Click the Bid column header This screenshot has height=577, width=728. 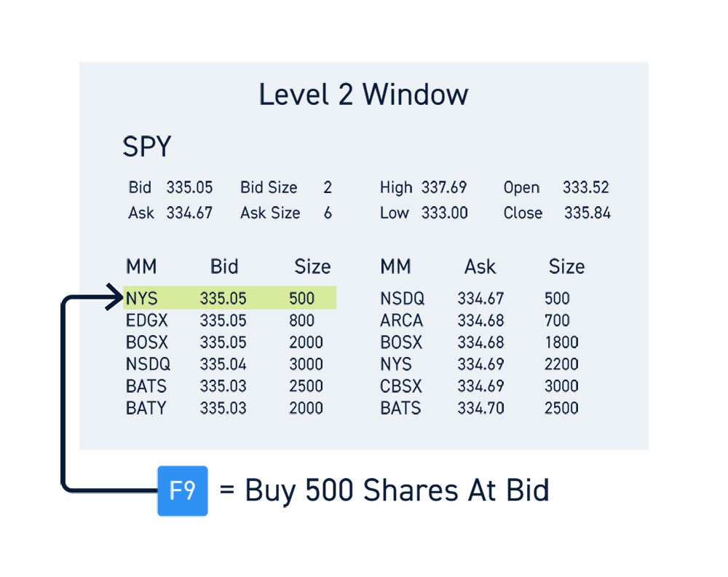[x=224, y=267]
